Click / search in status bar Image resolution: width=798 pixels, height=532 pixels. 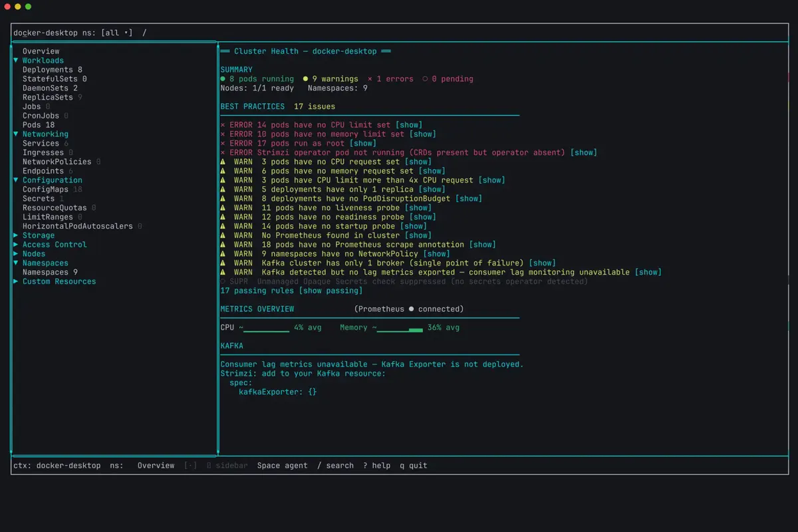point(335,465)
